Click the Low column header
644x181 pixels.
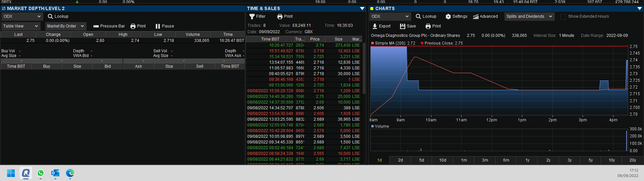pyautogui.click(x=158, y=35)
